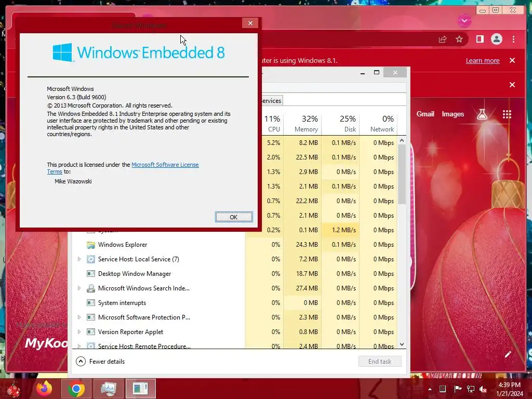532x399 pixels.
Task: Open the clock showing 4:39 PM
Action: pyautogui.click(x=509, y=389)
